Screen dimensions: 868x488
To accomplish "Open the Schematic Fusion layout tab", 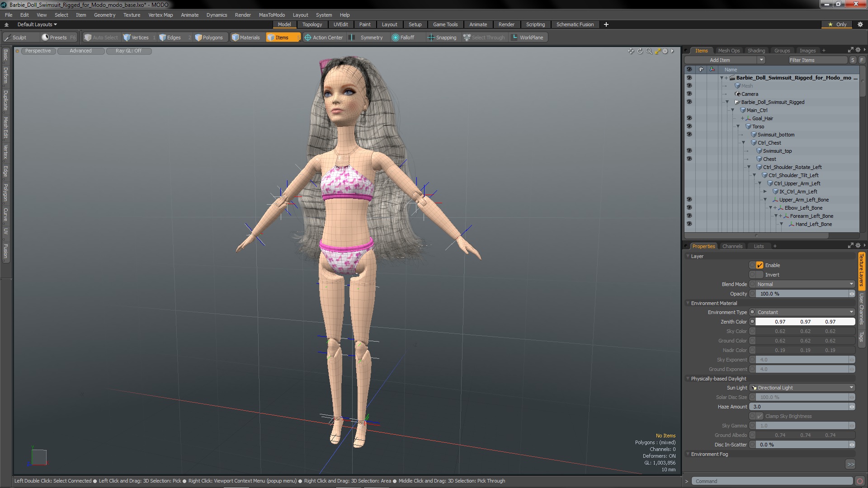I will click(575, 24).
